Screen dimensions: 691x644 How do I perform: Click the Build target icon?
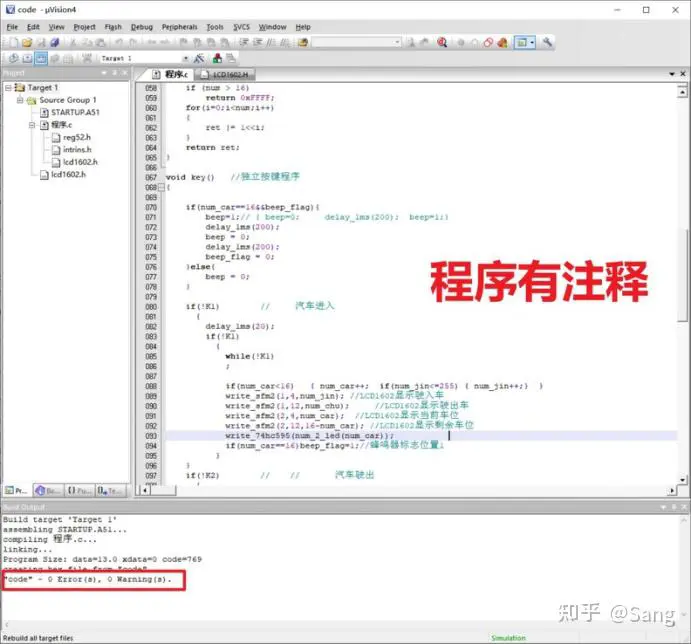click(x=27, y=58)
